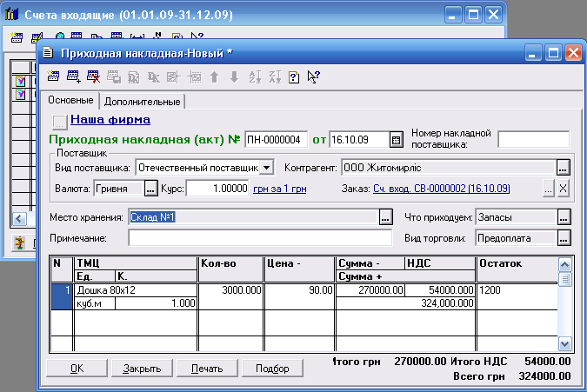Open help via the question mark page icon
This screenshot has width=587, height=392.
tap(293, 76)
